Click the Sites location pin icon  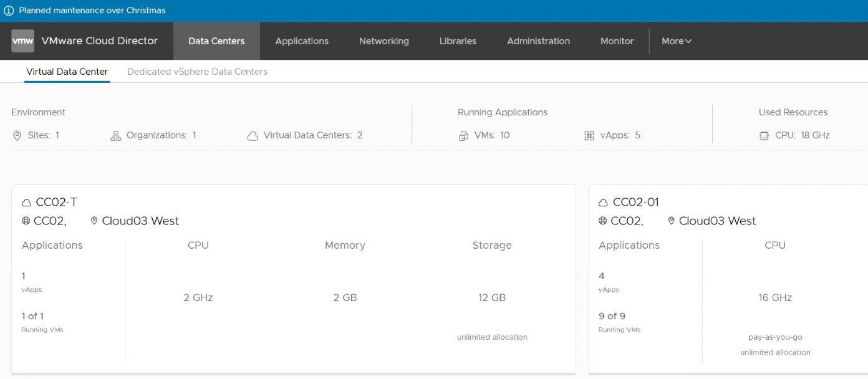17,135
